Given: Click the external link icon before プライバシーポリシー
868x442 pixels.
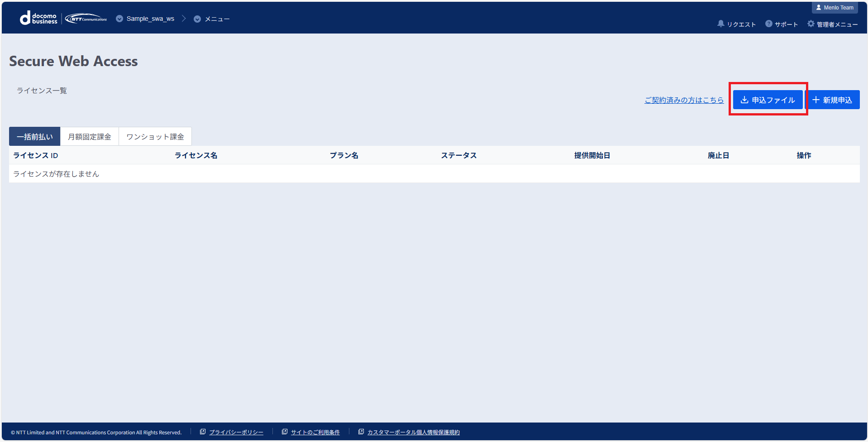Looking at the screenshot, I should coord(203,432).
